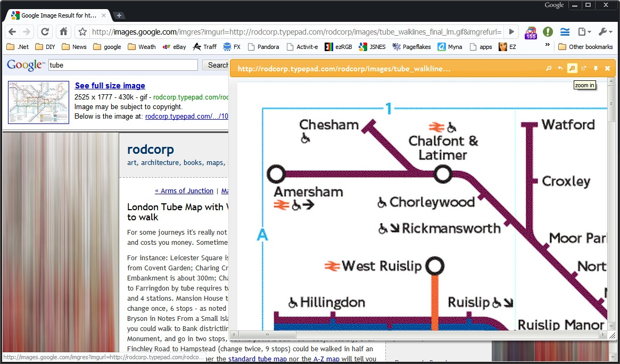The width and height of the screenshot is (620, 364).
Task: Click the green exclamation extension icon
Action: point(548,31)
